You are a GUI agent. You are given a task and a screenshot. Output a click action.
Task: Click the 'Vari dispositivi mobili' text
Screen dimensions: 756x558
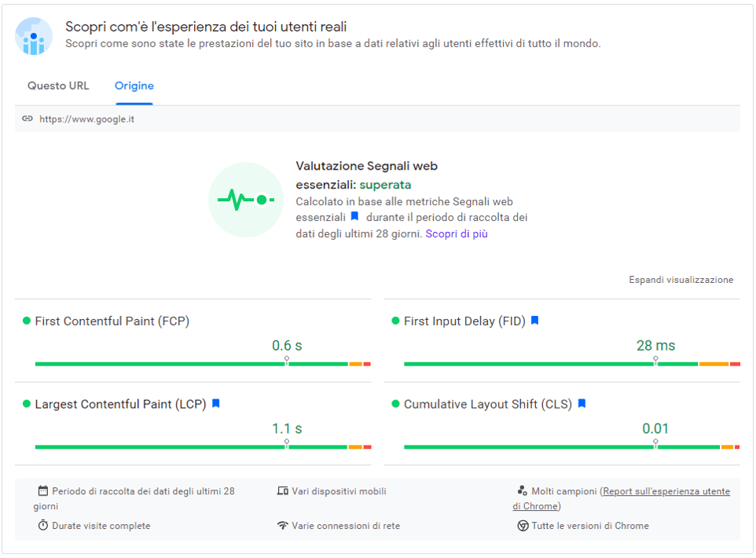(339, 491)
